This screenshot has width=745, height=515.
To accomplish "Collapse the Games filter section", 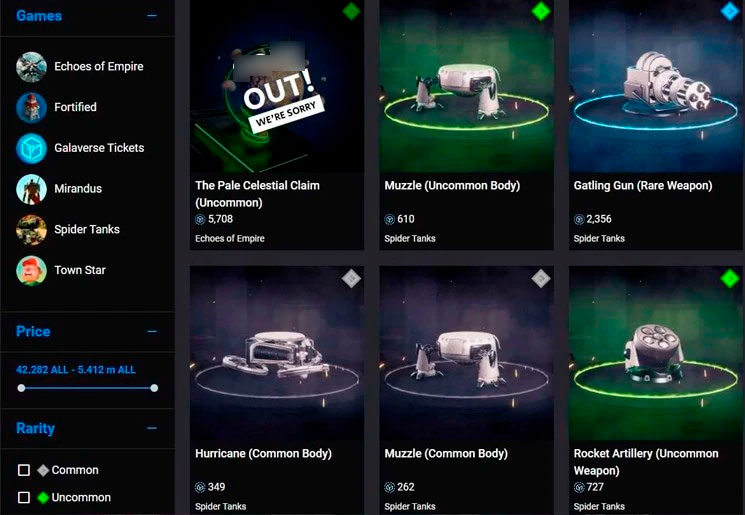I will click(152, 16).
